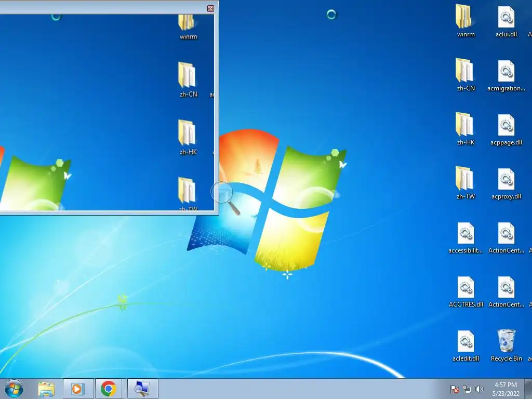Select the Recycle Bin icon

(x=506, y=345)
